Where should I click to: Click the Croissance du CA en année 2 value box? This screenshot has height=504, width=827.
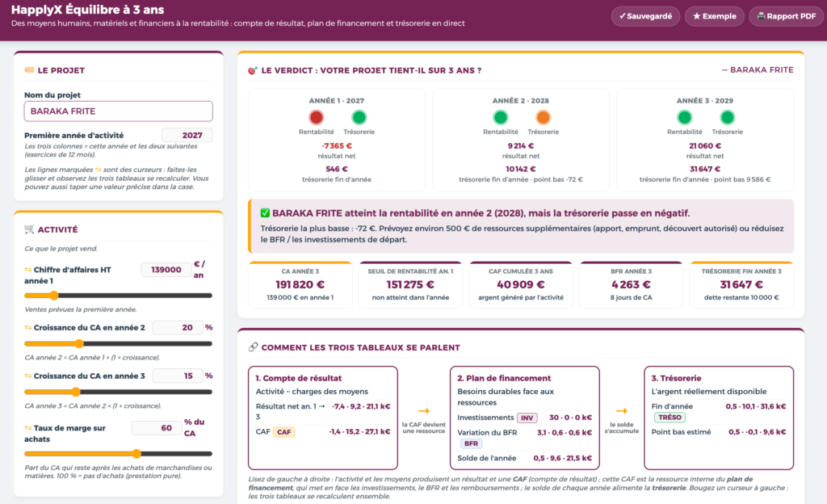177,327
